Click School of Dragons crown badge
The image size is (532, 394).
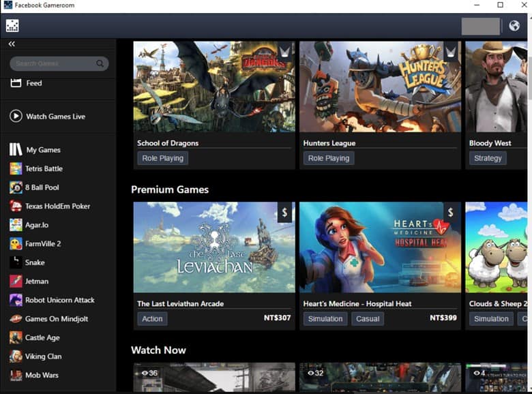tap(284, 52)
